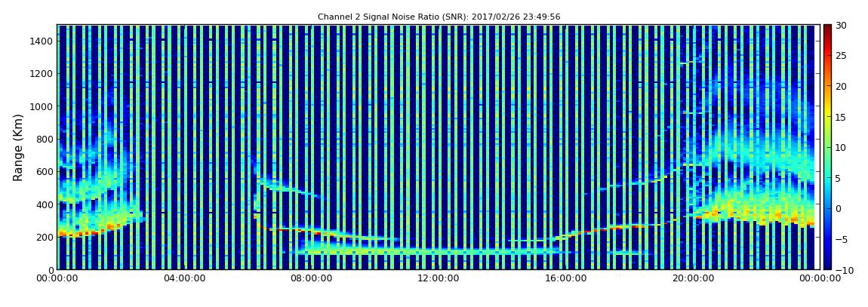Click the 04:00:00 time tick label
Screen dimensions: 868x307
coord(186,279)
